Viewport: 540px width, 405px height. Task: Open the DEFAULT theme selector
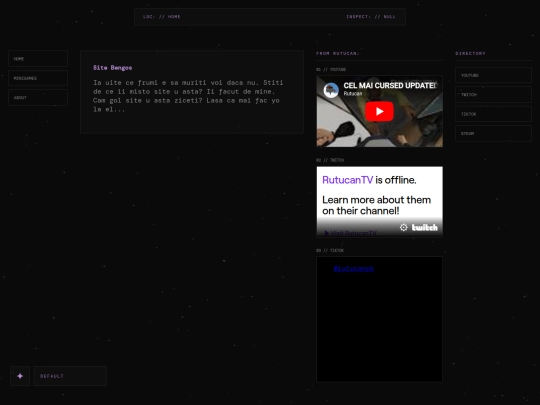(x=70, y=376)
